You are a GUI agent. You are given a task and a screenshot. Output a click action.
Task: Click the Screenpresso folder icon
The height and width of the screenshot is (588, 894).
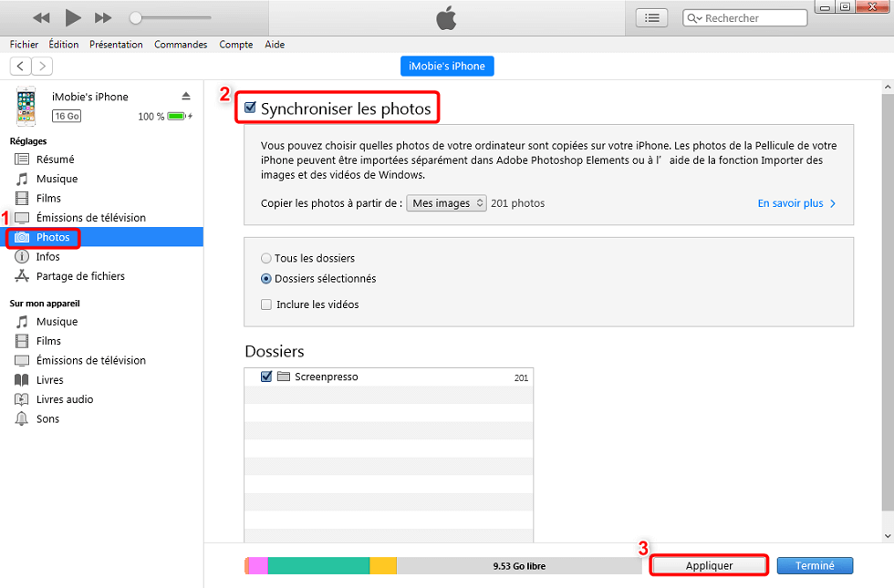click(284, 377)
